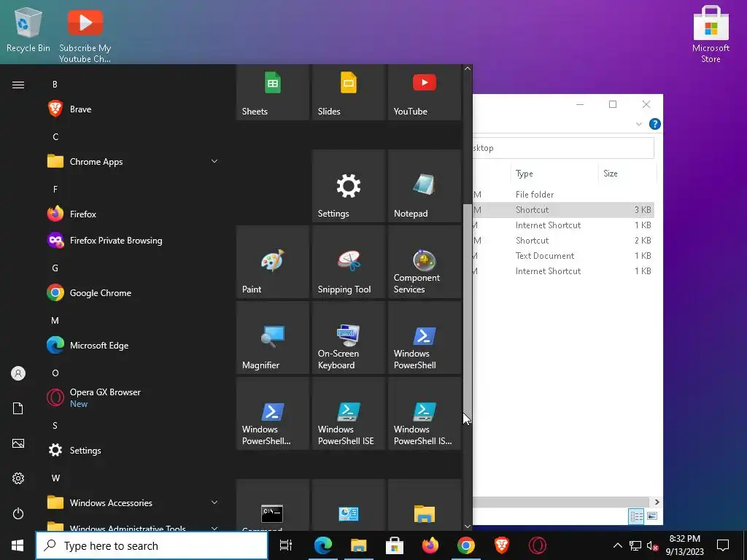Expand the Chrome Apps folder
747x560 pixels.
point(133,161)
